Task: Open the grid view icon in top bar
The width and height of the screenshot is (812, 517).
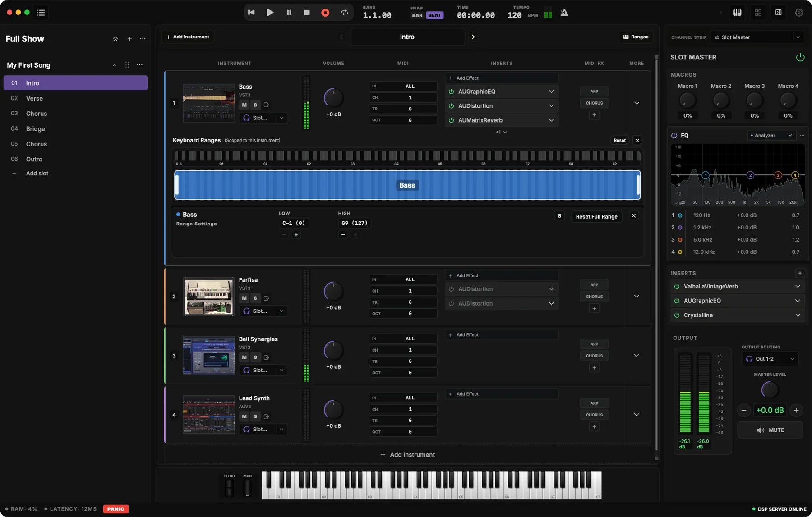Action: [758, 13]
